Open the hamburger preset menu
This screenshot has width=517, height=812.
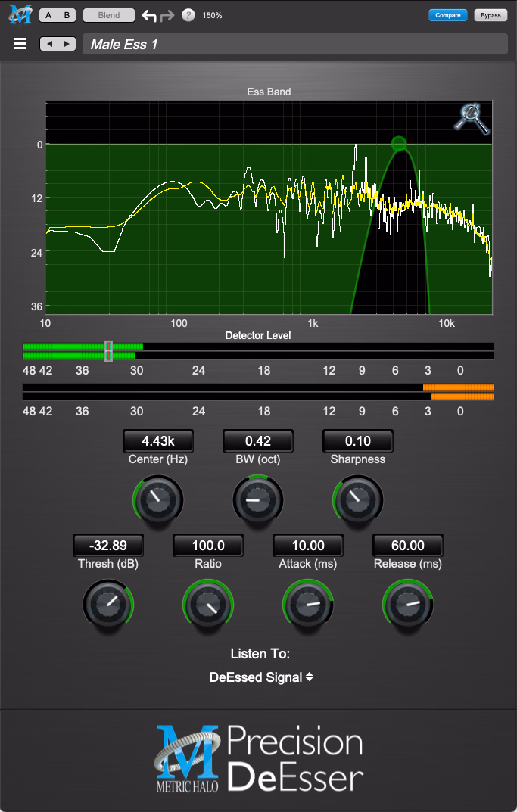(x=20, y=44)
